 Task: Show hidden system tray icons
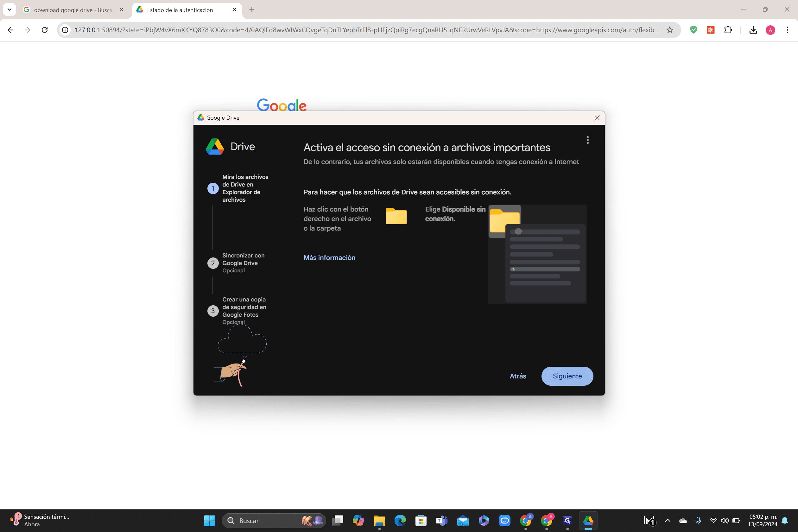click(x=668, y=521)
